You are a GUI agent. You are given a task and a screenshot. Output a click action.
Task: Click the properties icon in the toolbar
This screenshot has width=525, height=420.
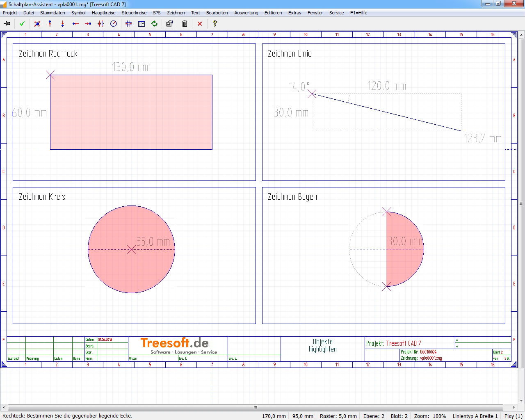(x=169, y=24)
